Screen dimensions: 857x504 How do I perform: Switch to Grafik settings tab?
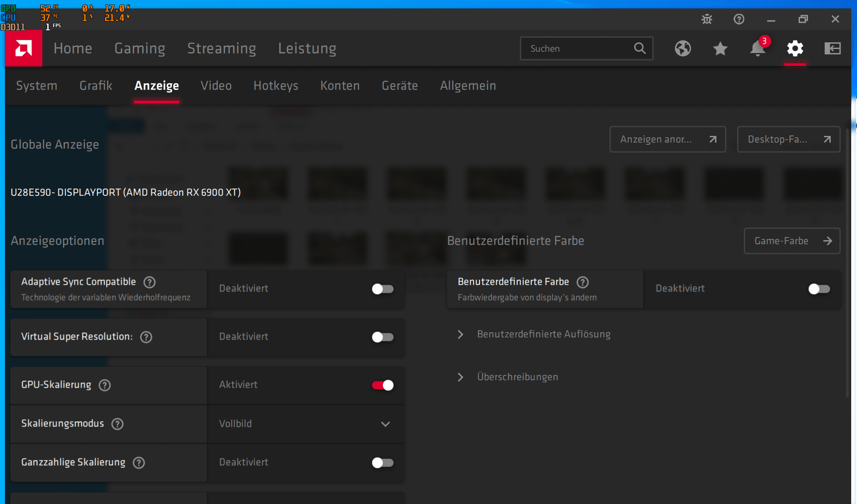tap(96, 86)
